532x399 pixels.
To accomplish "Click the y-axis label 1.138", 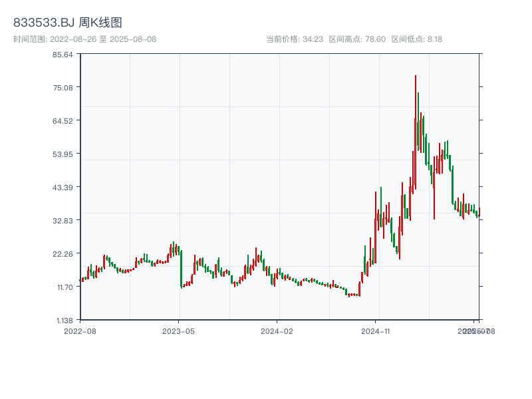I will (x=65, y=321).
